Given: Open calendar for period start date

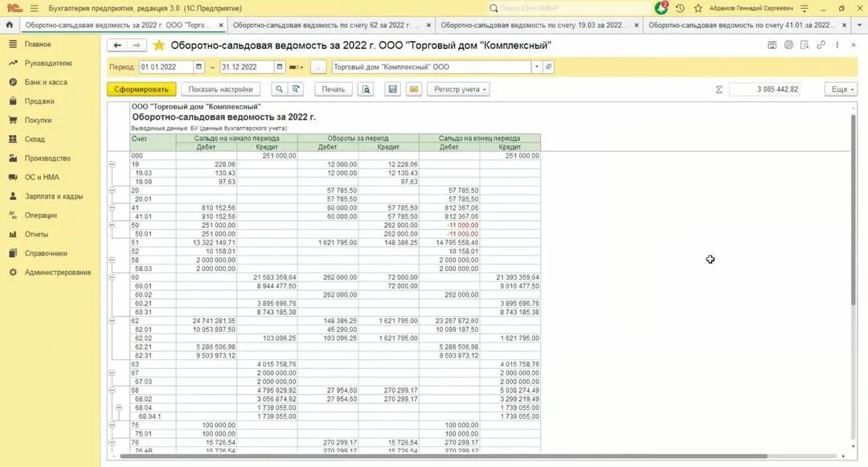Looking at the screenshot, I should [199, 67].
